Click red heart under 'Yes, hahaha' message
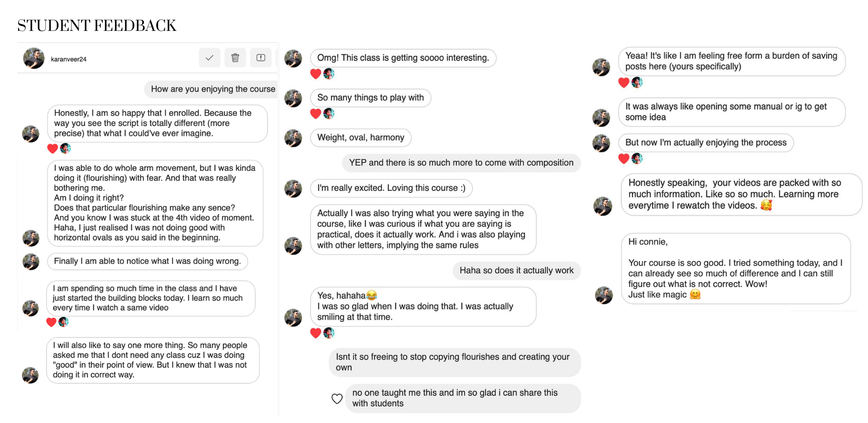 tap(315, 333)
